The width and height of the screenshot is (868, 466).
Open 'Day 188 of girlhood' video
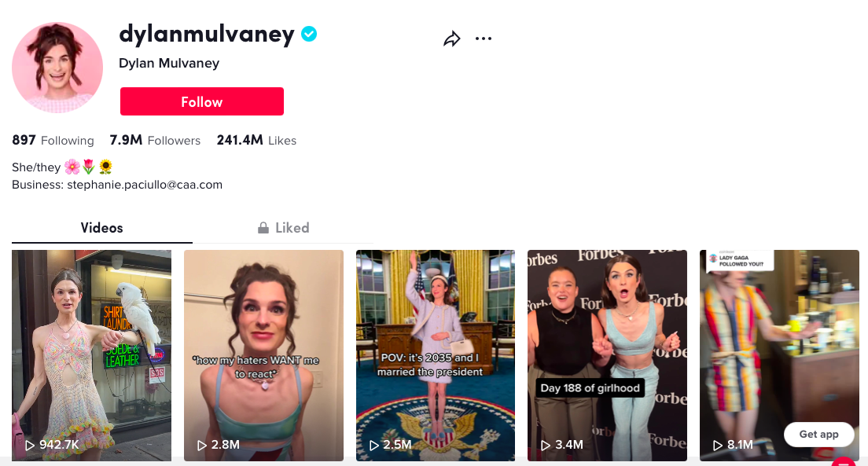coord(607,355)
